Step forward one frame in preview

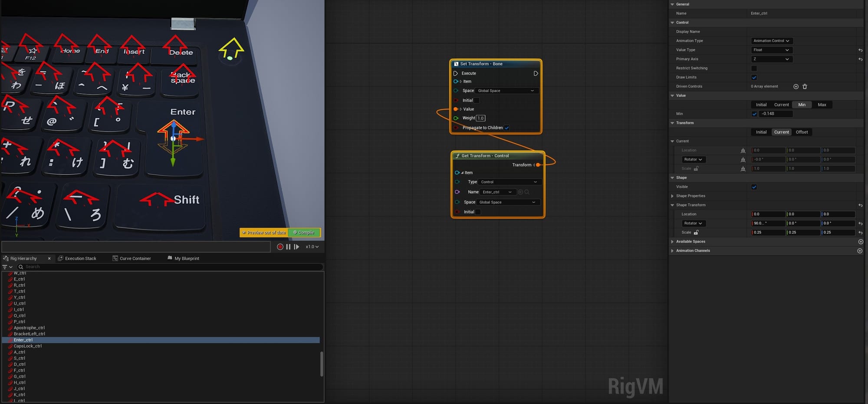click(x=296, y=246)
